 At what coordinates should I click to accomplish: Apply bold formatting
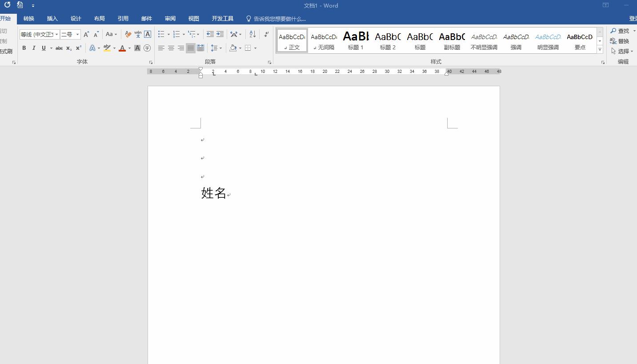click(x=24, y=48)
